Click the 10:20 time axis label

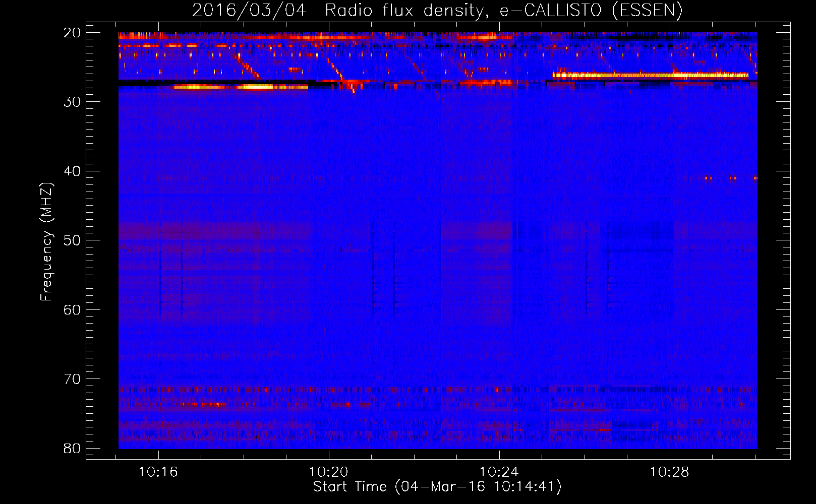(329, 472)
